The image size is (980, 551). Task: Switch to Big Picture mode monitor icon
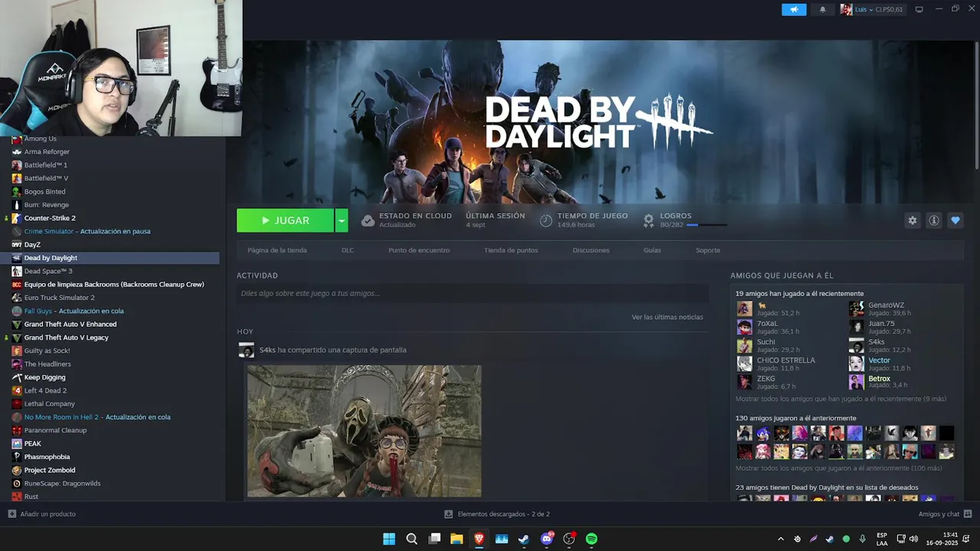919,9
